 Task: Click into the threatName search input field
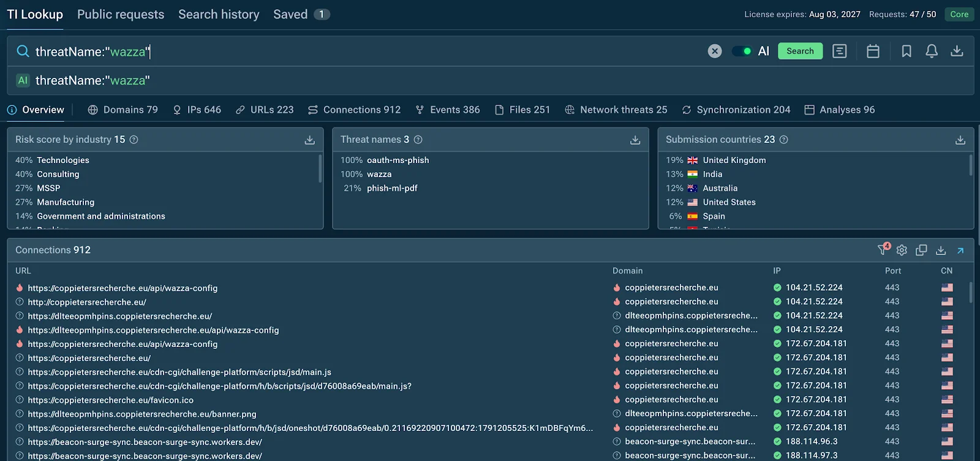367,51
